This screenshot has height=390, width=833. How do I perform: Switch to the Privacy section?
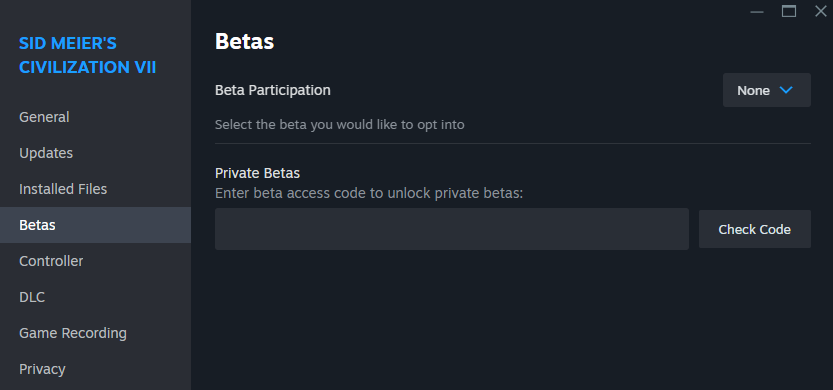(x=95, y=369)
